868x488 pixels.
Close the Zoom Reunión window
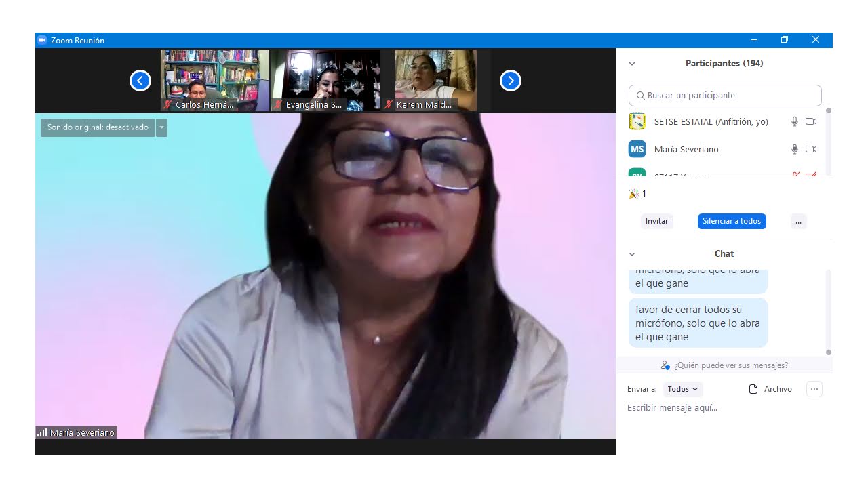click(x=816, y=40)
